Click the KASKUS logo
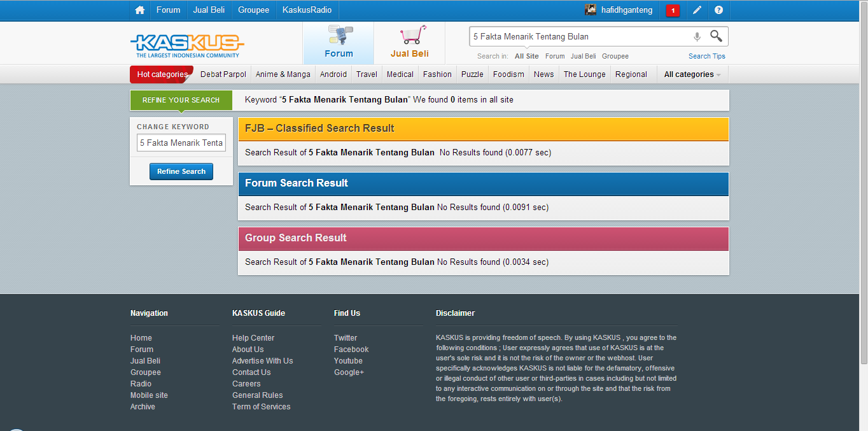This screenshot has height=431, width=868. pyautogui.click(x=187, y=45)
